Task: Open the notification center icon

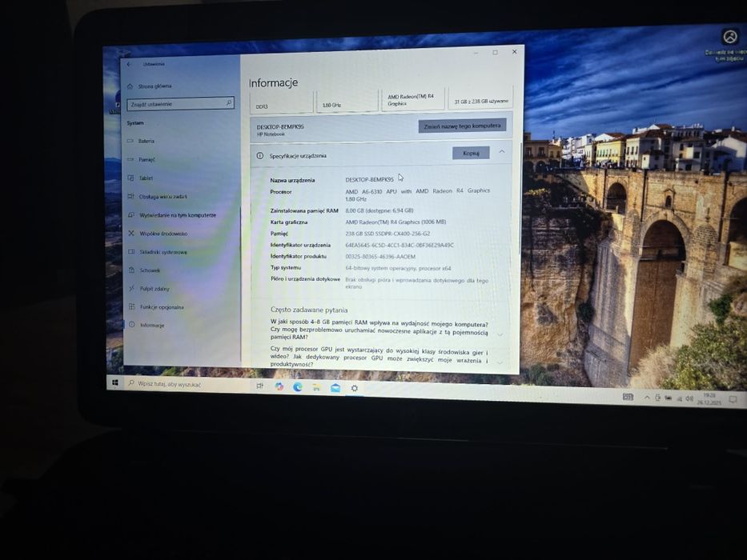Action: coord(733,399)
